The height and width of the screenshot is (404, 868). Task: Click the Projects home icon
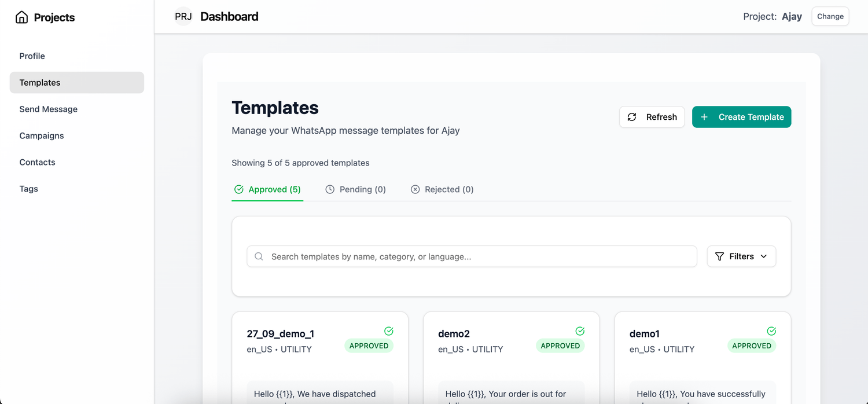(21, 17)
